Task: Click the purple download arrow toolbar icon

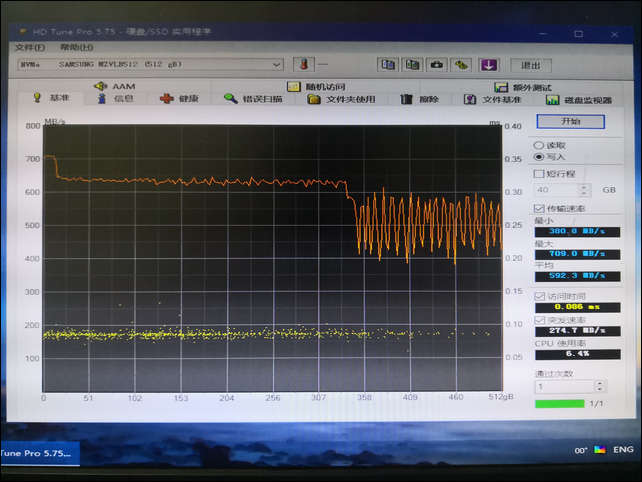Action: coord(489,65)
